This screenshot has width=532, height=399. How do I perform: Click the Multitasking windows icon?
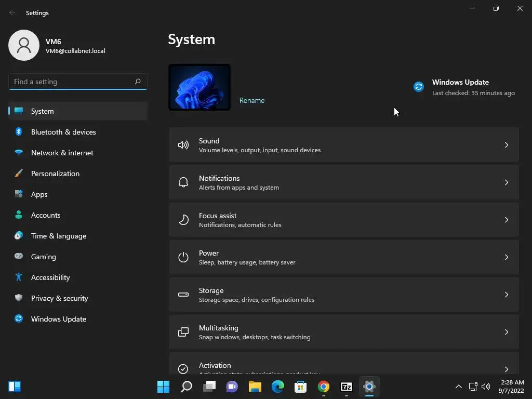coord(183,332)
